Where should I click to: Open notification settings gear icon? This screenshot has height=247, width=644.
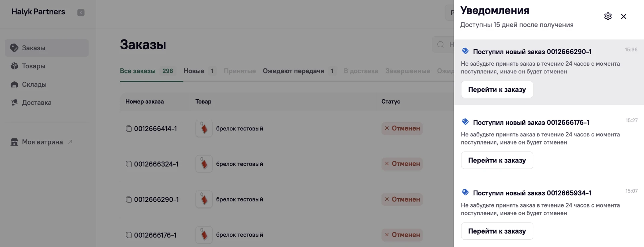[608, 16]
